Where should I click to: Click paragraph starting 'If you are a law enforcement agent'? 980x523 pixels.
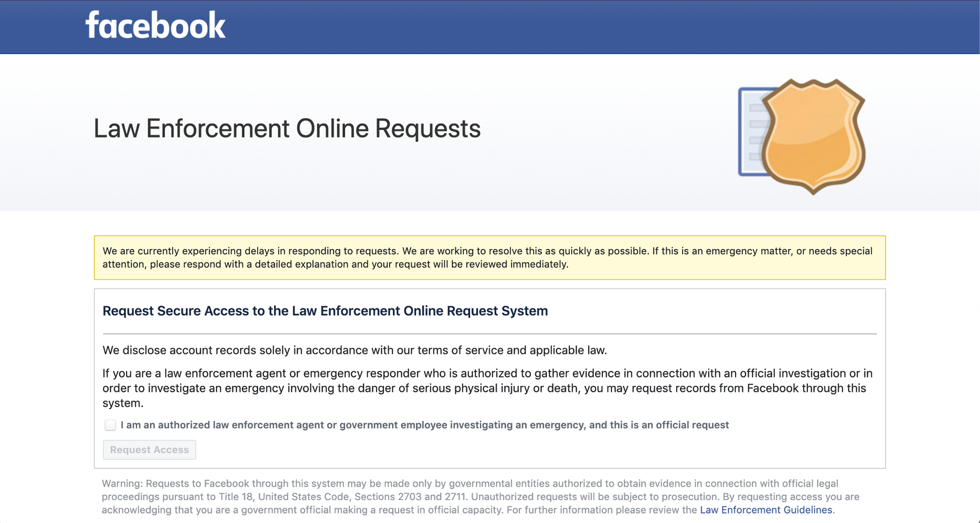click(487, 388)
